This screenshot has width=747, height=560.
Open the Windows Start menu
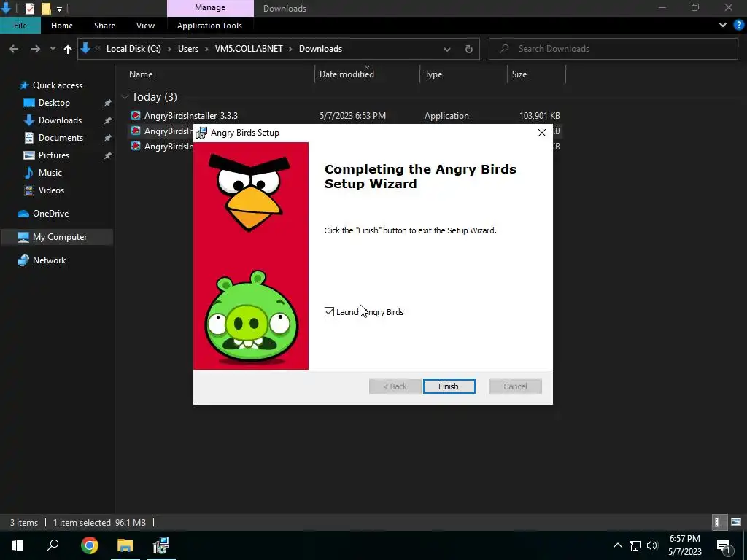[x=18, y=545]
